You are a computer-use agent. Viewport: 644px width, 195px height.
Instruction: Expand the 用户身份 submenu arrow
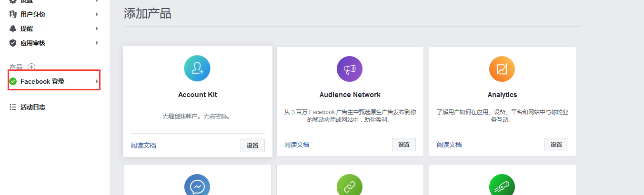[x=97, y=14]
